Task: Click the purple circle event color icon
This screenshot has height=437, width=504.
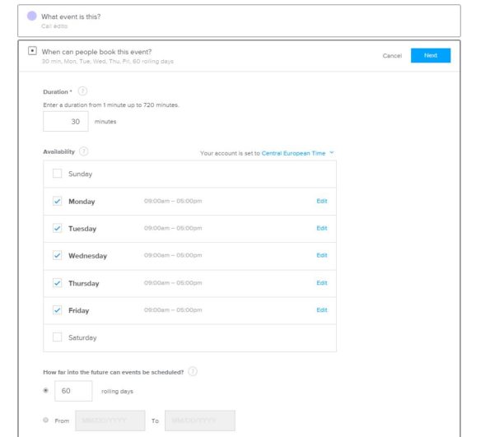Action: pos(32,16)
